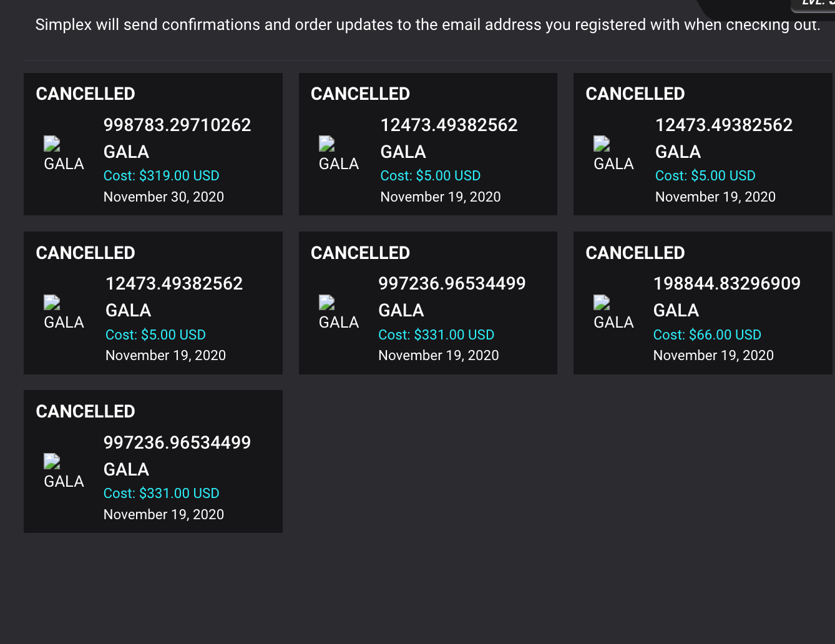Select the bottom 997236.96534499 order card
This screenshot has height=644, width=835.
(153, 462)
